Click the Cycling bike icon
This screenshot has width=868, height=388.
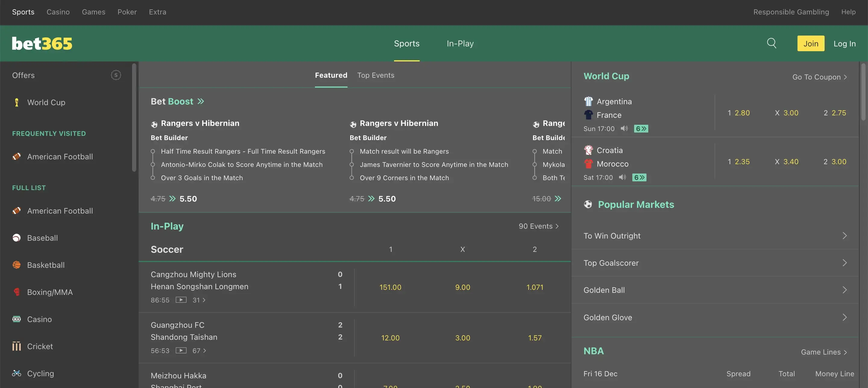pos(17,373)
